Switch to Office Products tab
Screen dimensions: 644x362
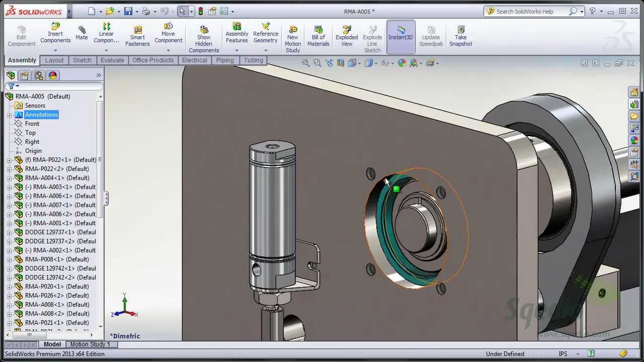[x=153, y=60]
